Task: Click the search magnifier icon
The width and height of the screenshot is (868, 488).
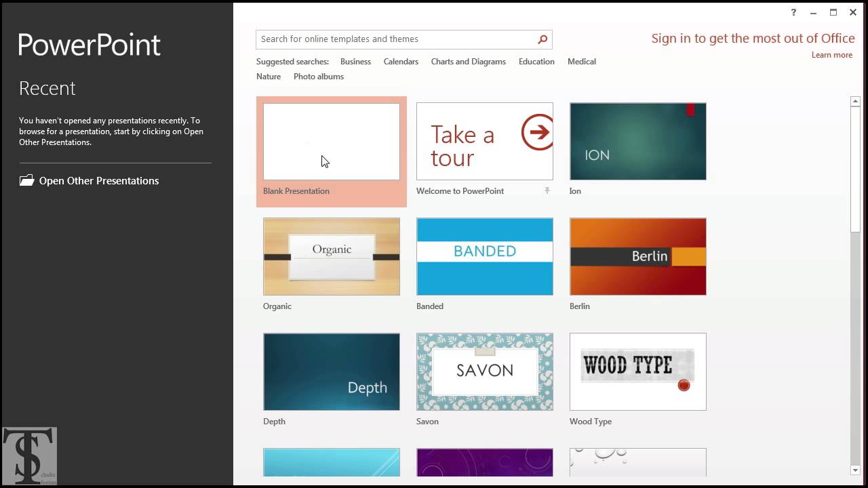Action: pyautogui.click(x=542, y=39)
